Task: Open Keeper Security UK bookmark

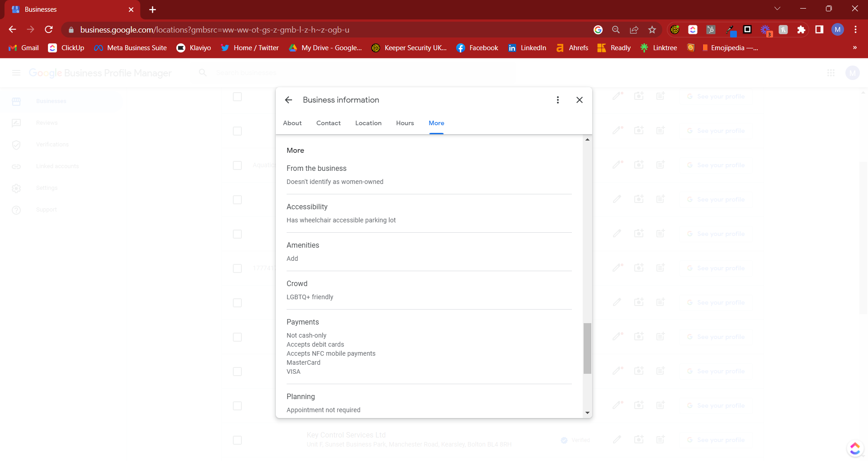Action: click(409, 48)
